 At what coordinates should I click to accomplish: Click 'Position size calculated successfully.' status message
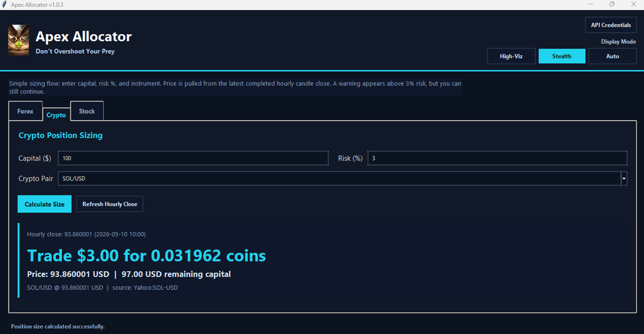[58, 326]
